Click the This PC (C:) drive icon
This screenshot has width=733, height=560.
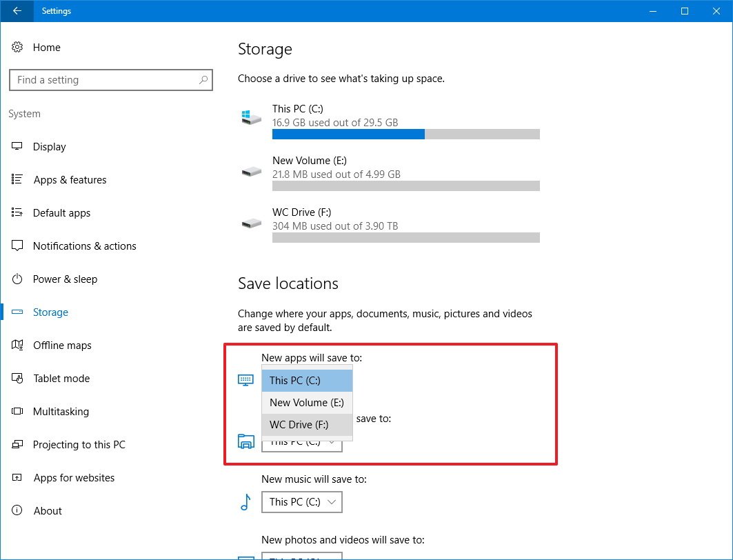[251, 116]
